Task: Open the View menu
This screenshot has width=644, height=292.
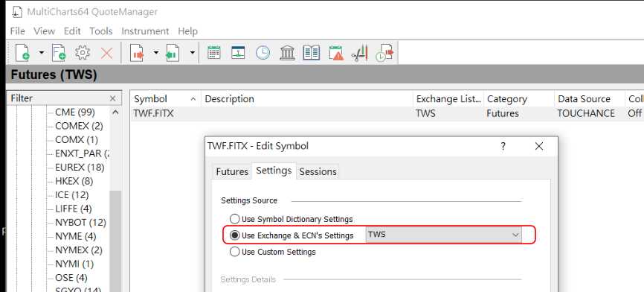Action: pyautogui.click(x=44, y=31)
